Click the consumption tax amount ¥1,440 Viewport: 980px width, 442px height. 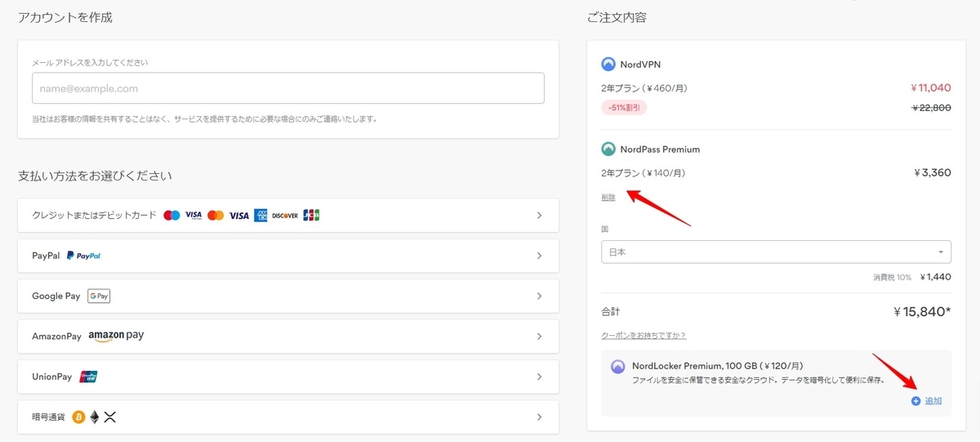coord(935,277)
